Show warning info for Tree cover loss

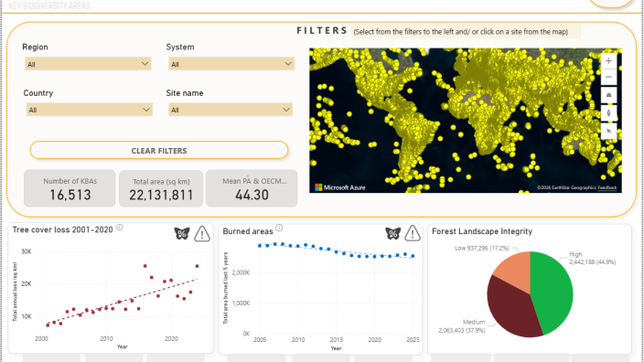[201, 234]
